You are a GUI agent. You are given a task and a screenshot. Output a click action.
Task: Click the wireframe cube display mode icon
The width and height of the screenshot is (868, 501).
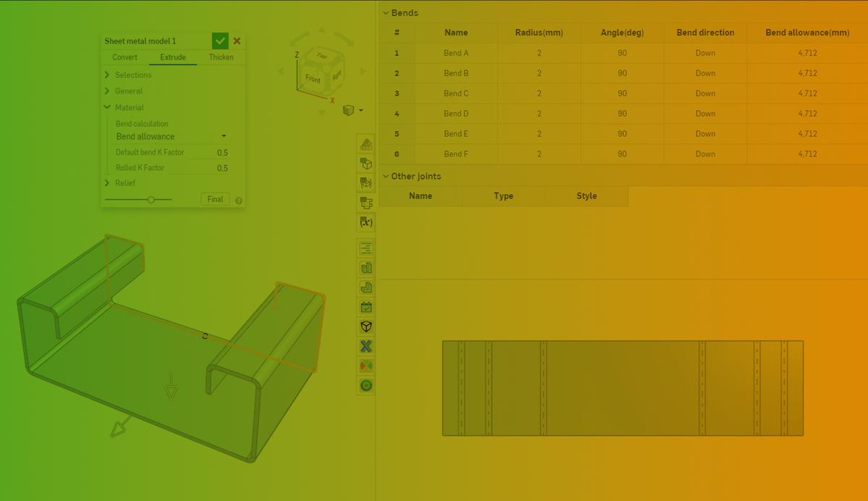click(x=365, y=327)
